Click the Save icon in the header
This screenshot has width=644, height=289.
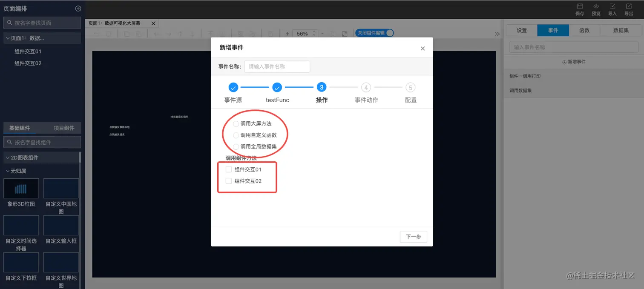click(580, 6)
